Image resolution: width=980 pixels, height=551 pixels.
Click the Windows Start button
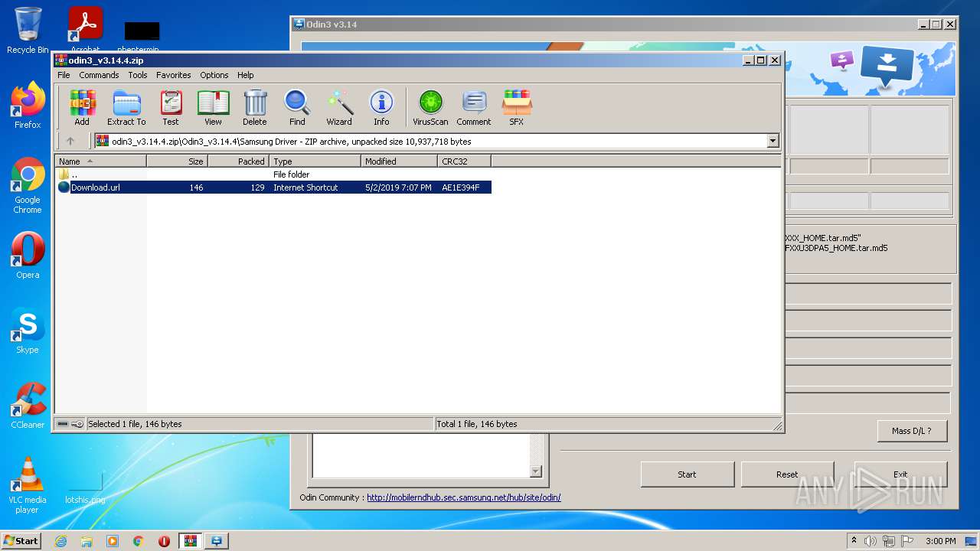(x=21, y=541)
